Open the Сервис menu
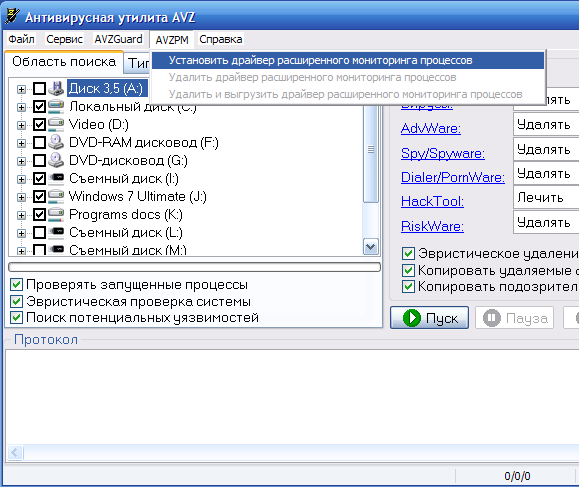This screenshot has height=487, width=579. coord(64,39)
